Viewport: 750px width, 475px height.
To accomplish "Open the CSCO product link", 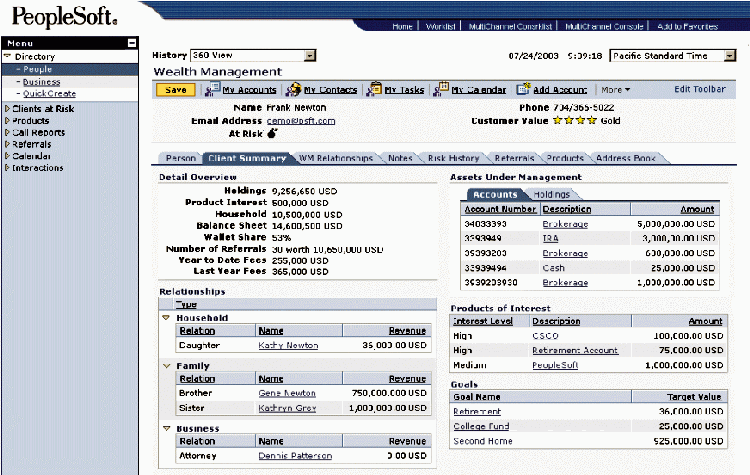I will (545, 336).
